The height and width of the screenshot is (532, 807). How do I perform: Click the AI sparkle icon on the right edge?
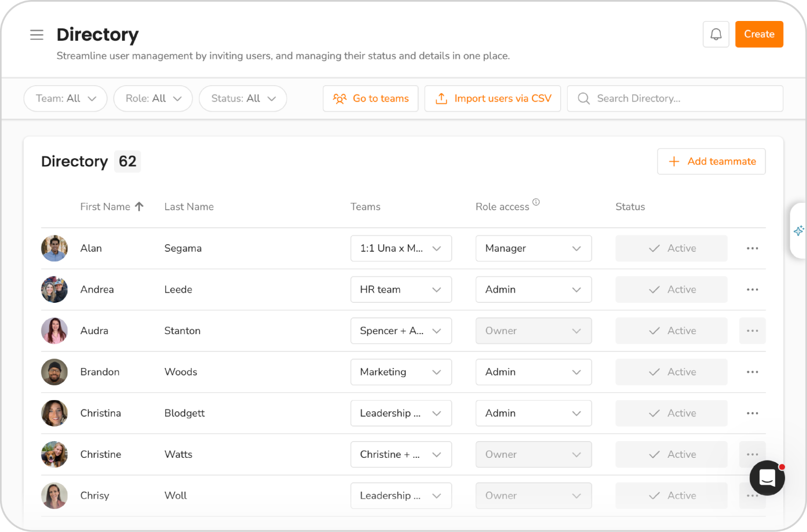[799, 230]
